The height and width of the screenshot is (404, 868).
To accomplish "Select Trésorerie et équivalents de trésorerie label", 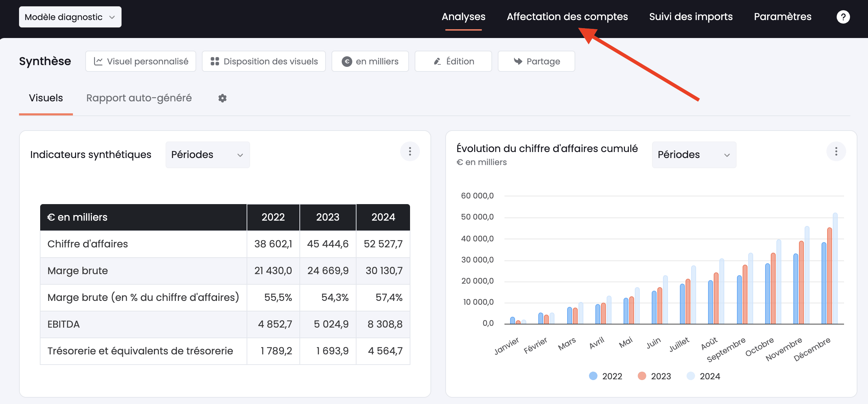I will 140,351.
